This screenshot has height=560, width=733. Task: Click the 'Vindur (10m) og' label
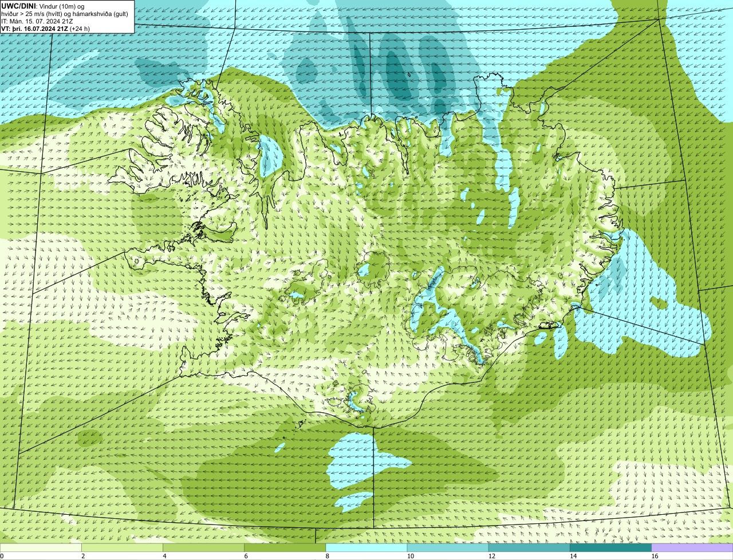coord(62,6)
